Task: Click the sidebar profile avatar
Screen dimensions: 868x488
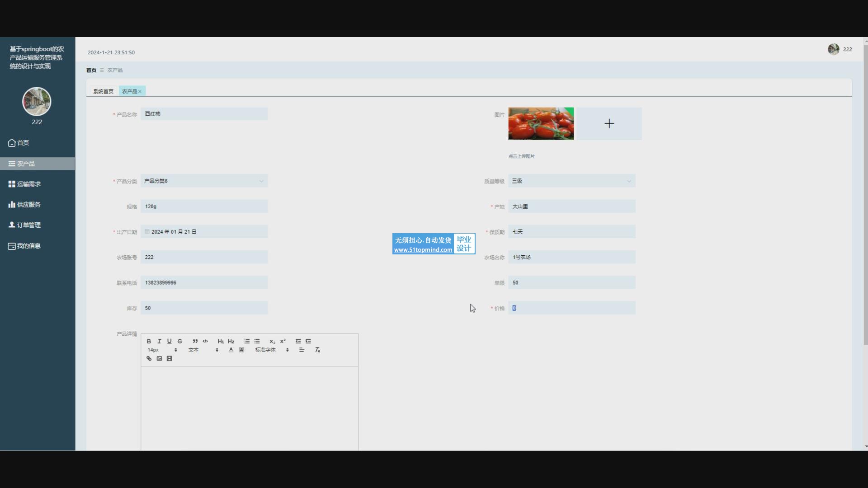Action: pos(37,101)
